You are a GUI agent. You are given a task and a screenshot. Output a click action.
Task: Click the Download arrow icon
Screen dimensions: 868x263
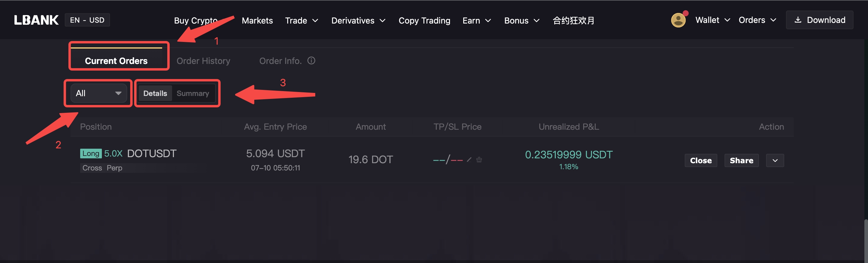[798, 20]
